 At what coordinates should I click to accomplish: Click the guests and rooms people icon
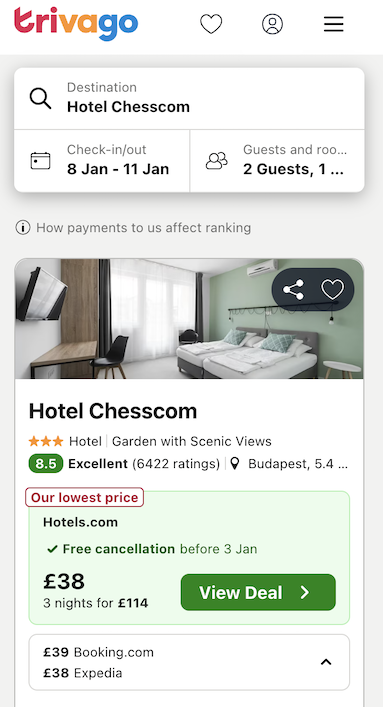217,161
